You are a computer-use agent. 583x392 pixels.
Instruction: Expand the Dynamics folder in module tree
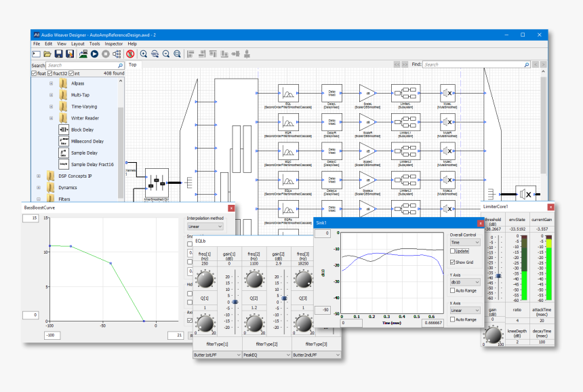click(39, 188)
